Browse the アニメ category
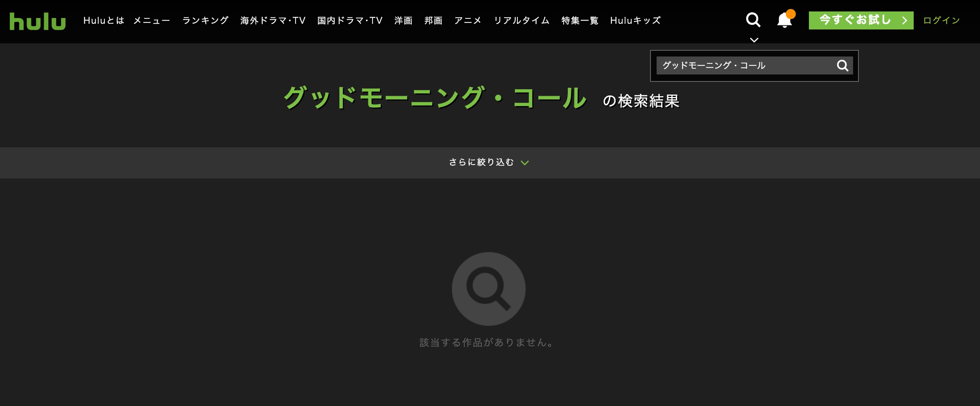Image resolution: width=980 pixels, height=406 pixels. [467, 20]
